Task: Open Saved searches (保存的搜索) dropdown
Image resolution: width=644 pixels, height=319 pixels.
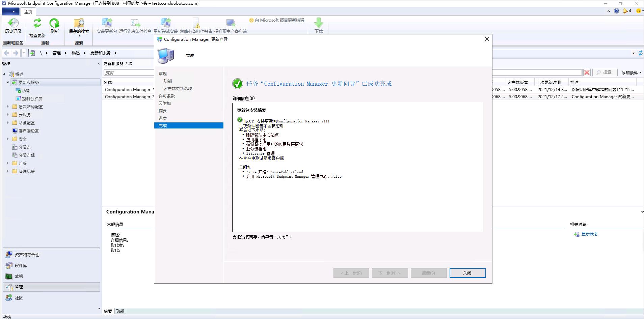Action: (x=79, y=28)
